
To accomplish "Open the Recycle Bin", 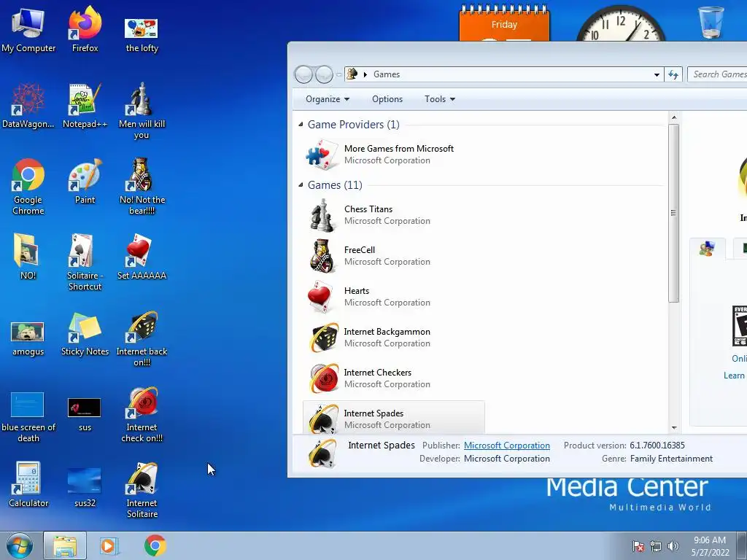I will [x=711, y=23].
